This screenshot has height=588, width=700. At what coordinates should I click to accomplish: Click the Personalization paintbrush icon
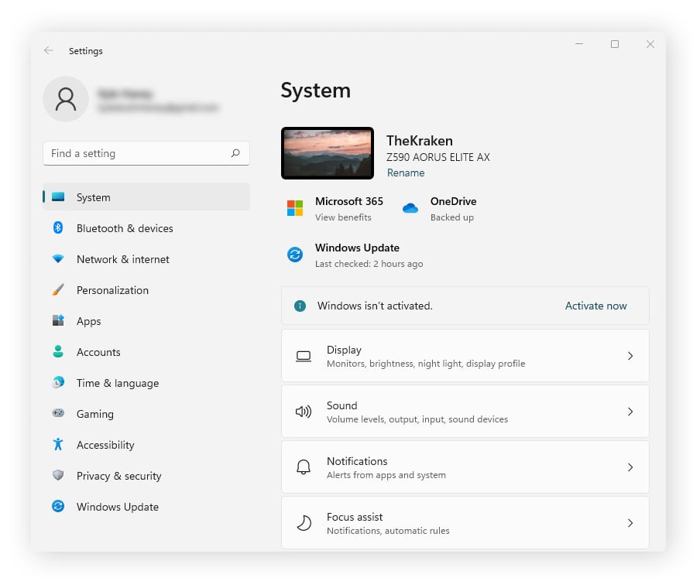[58, 290]
